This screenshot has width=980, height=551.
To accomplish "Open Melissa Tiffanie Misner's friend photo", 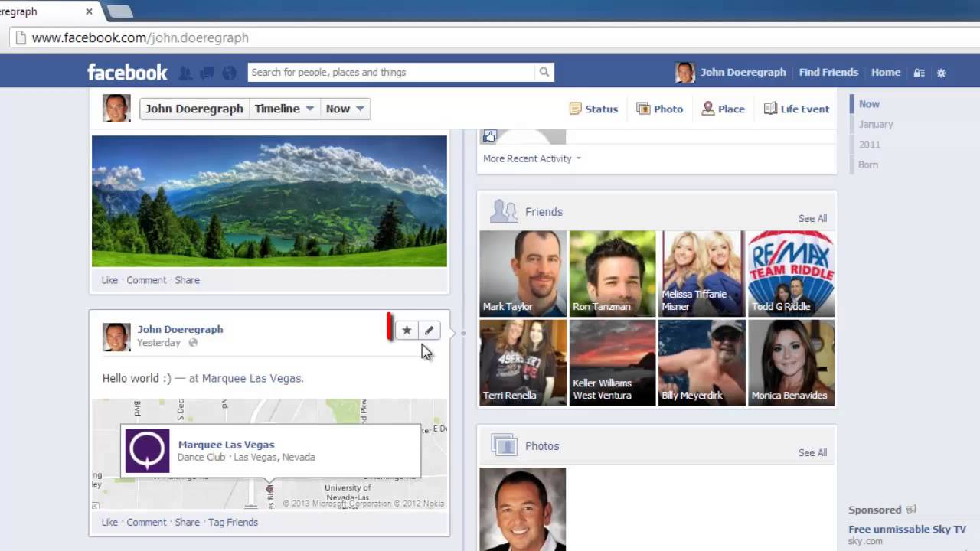I will pos(701,273).
